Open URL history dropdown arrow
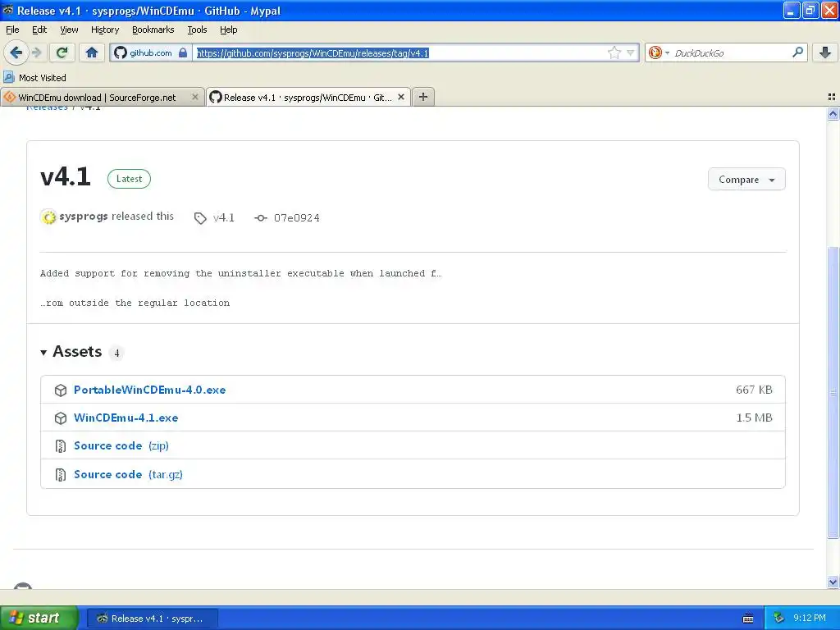The height and width of the screenshot is (630, 840). coord(631,52)
